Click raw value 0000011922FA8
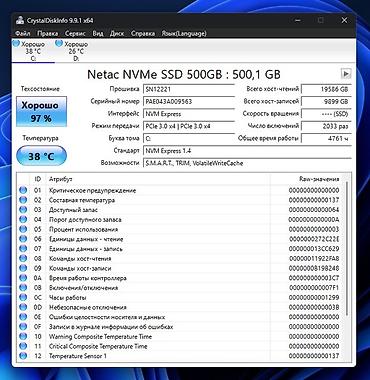370x380 pixels. (x=314, y=258)
